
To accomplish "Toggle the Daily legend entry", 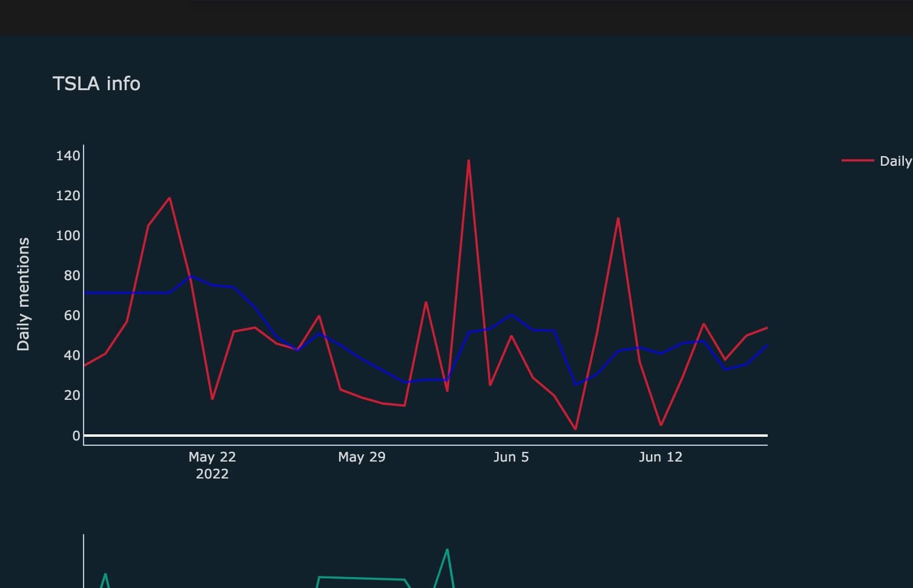I will (877, 161).
